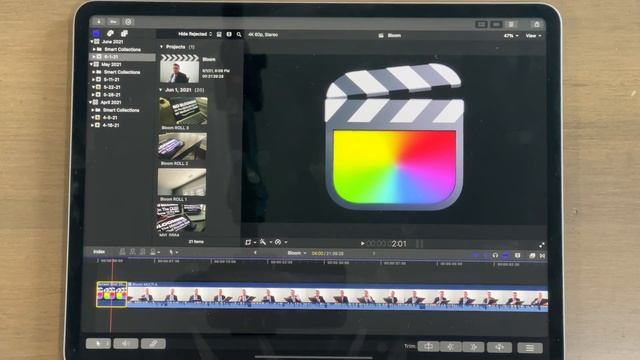This screenshot has width=640, height=360.
Task: Click the Append clip edit button
Action: pyautogui.click(x=142, y=252)
